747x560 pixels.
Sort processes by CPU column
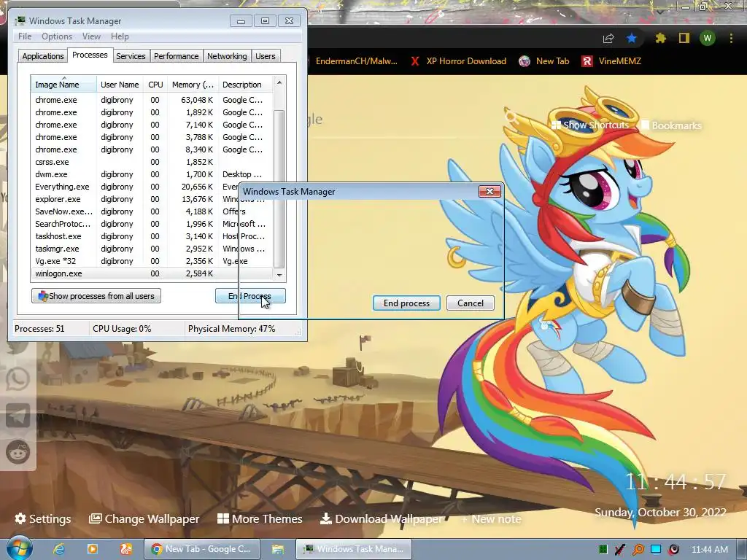155,85
